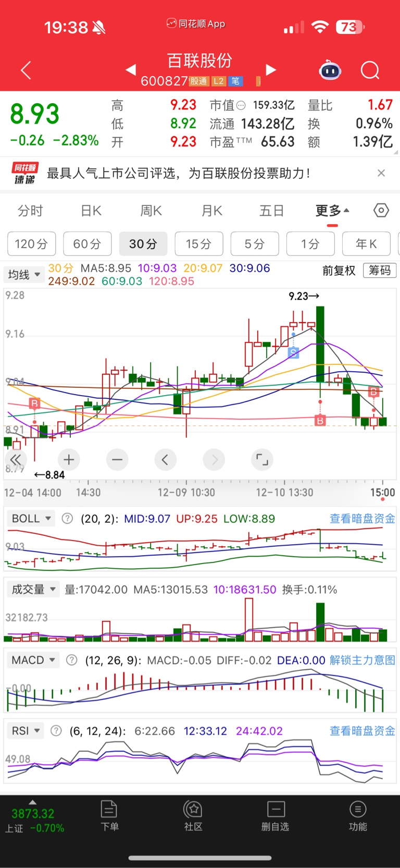400x868 pixels.
Task: Tap 同花顺App return link in status bar
Action: pyautogui.click(x=196, y=23)
